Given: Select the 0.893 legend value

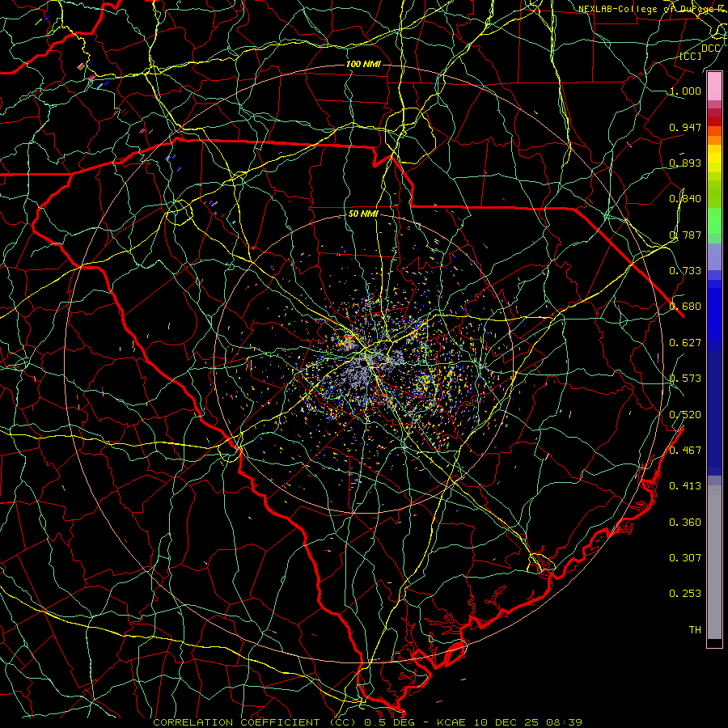Looking at the screenshot, I should click(685, 163).
